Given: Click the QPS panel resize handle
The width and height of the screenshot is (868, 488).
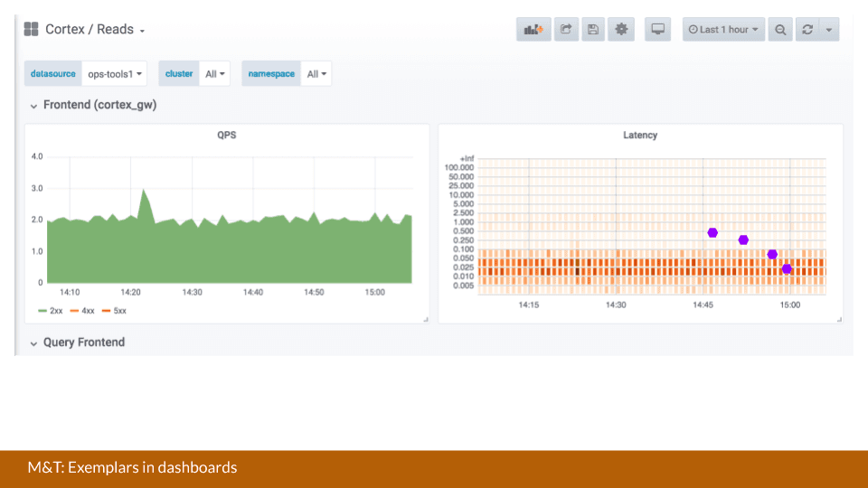Looking at the screenshot, I should tap(426, 319).
